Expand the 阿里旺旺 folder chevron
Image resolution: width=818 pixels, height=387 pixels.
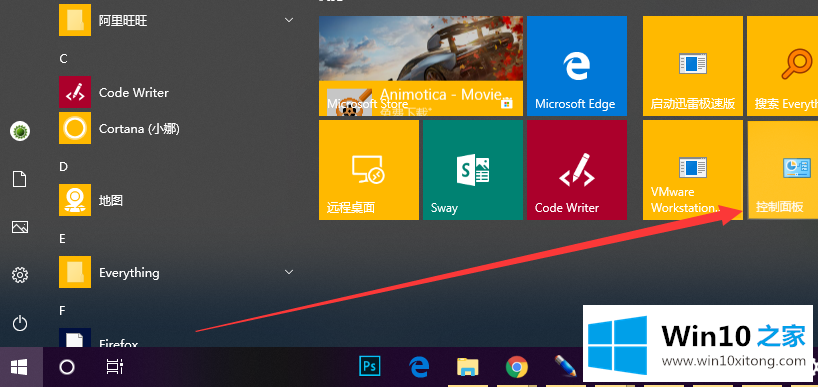pyautogui.click(x=288, y=20)
